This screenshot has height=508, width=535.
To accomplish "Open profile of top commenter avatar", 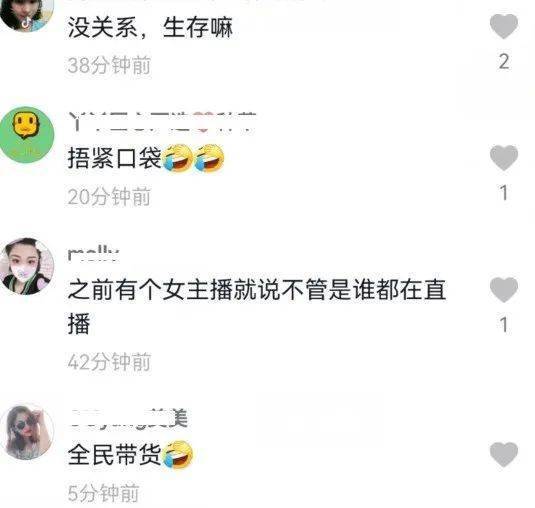I will tap(27, 14).
